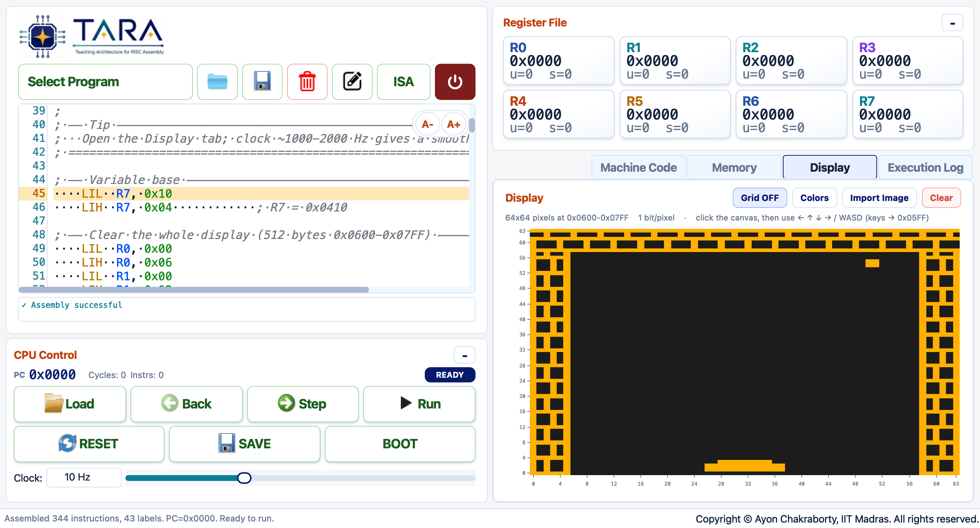Click the red trash delete icon
The image size is (980, 528).
pos(307,82)
